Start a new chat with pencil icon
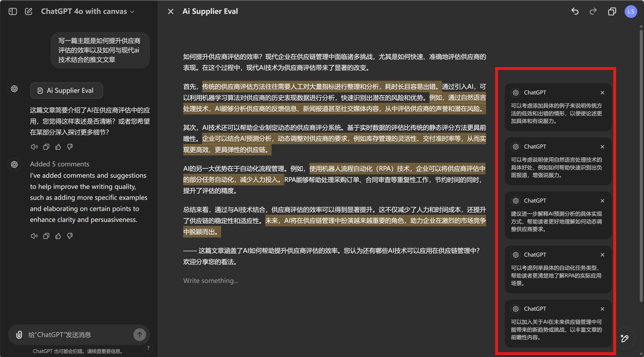 click(28, 11)
